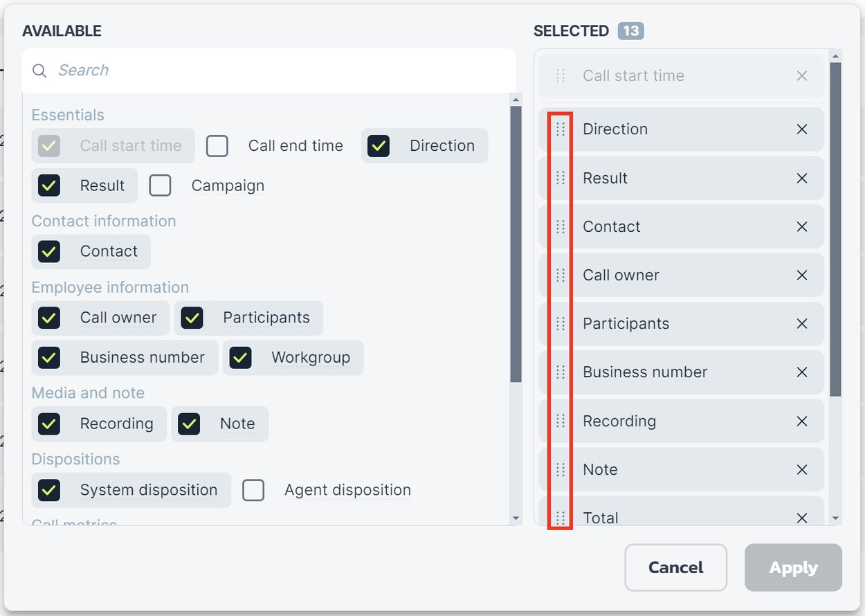Screen dimensions: 865x616
Task: Click the drag handle next to Recording
Action: (x=561, y=421)
